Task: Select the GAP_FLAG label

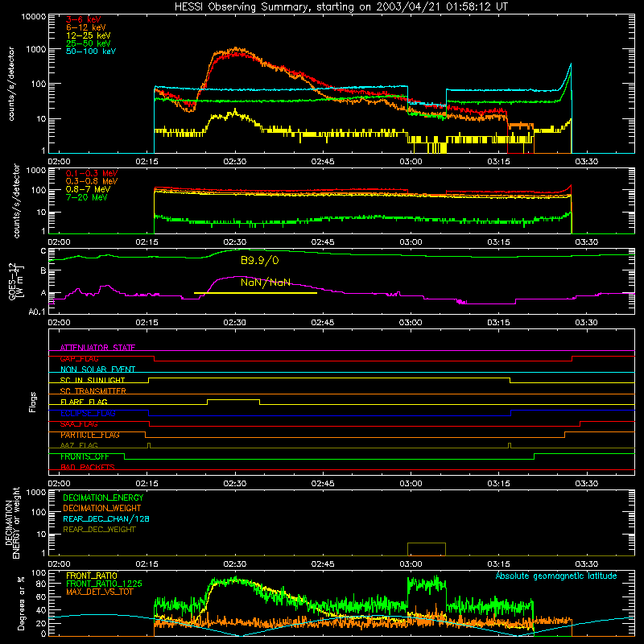Action: click(x=79, y=358)
